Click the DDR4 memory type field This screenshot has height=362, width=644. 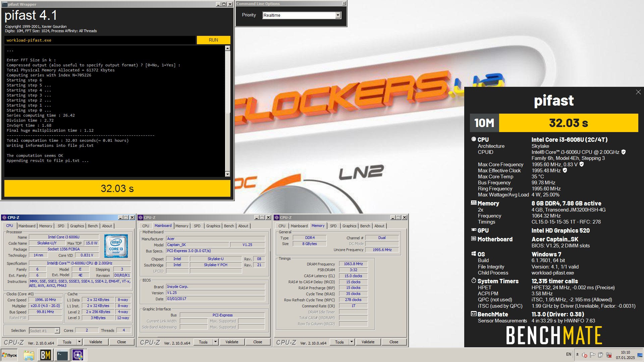pos(310,238)
